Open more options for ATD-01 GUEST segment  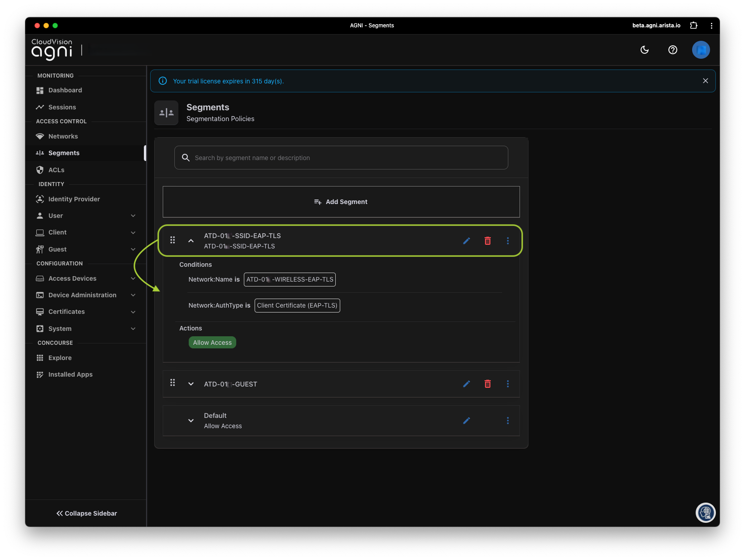(508, 384)
